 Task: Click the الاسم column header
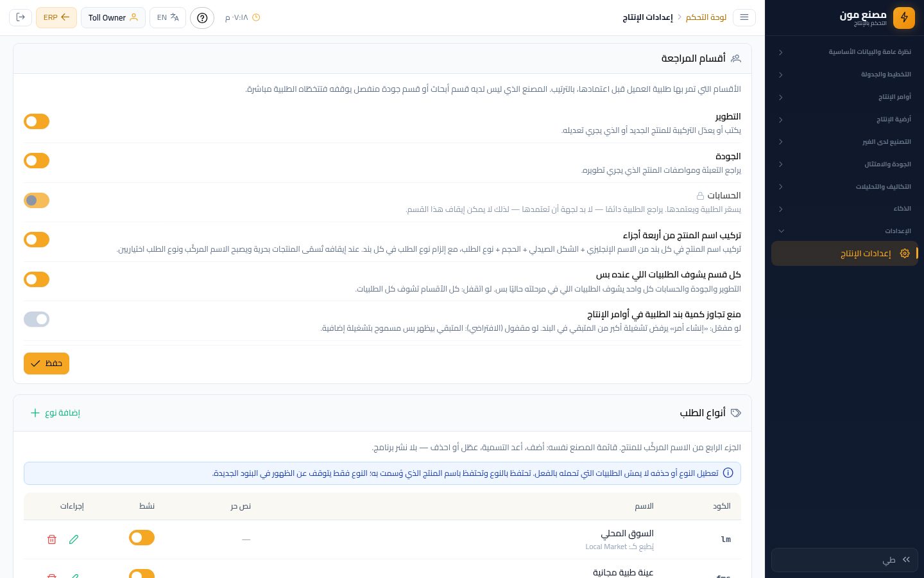point(644,506)
